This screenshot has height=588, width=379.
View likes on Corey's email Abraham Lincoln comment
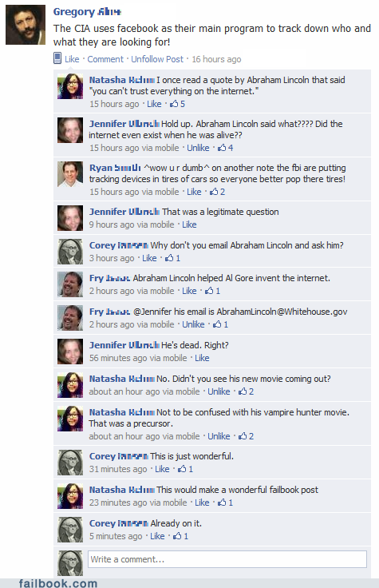click(x=173, y=258)
